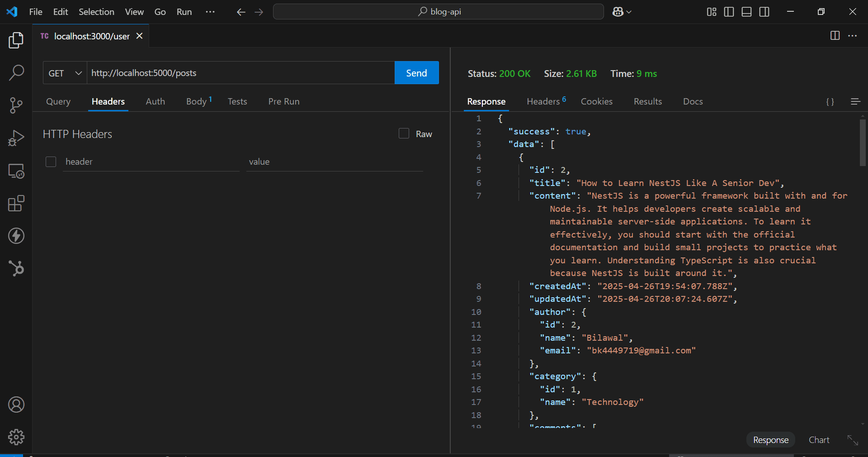Open the title bar overflow menu ellipsis
This screenshot has height=457, width=868.
click(x=210, y=12)
